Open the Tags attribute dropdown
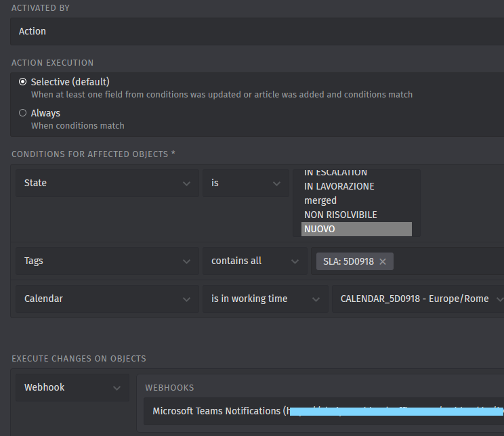The image size is (504, 436). 107,261
